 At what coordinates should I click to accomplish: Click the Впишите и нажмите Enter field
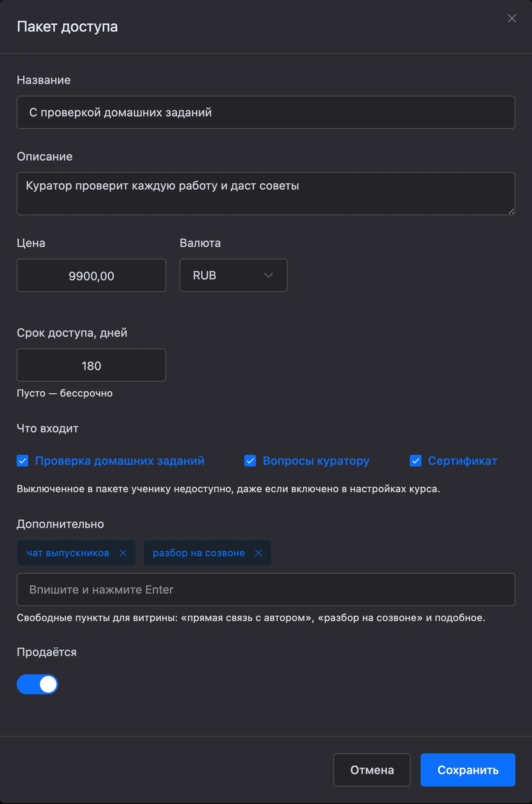[266, 589]
